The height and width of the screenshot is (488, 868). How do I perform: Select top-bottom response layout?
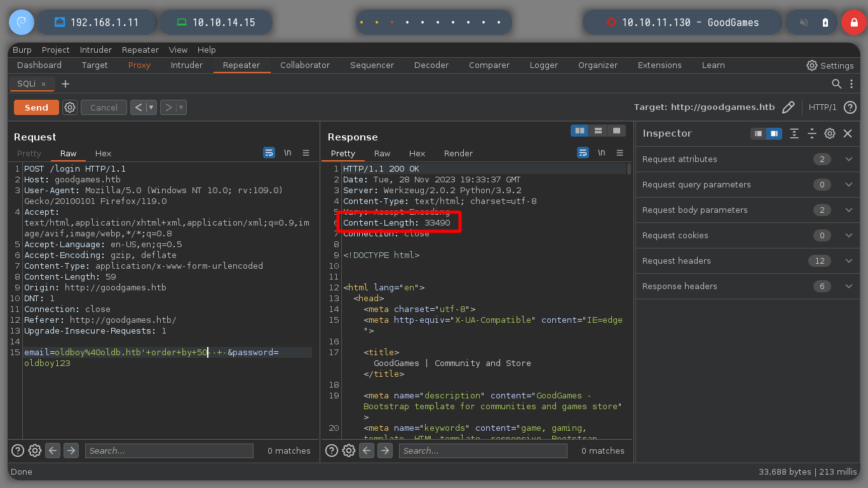click(598, 130)
